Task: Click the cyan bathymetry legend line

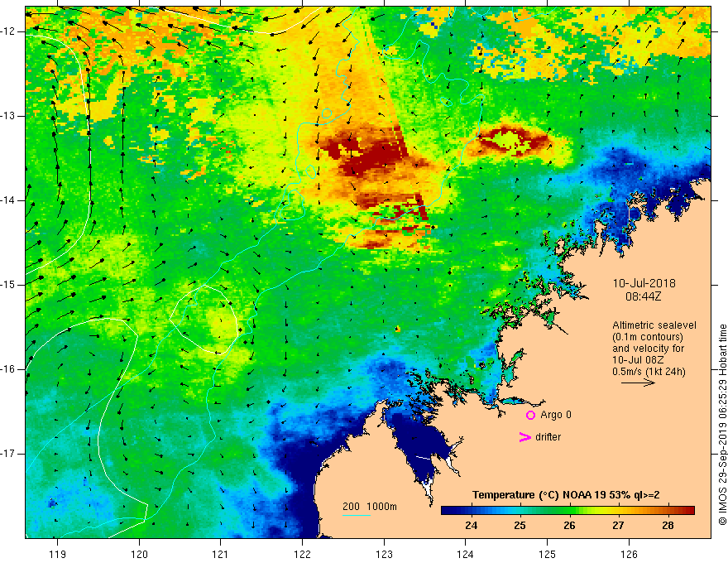Action: coord(356,515)
